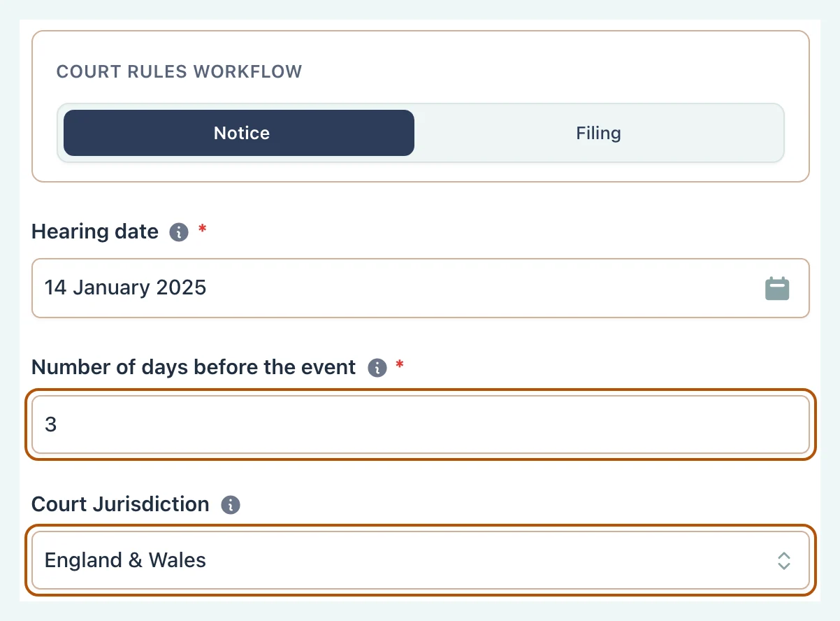The image size is (840, 621).
Task: Switch workflow toggle to Filing
Action: click(x=598, y=133)
